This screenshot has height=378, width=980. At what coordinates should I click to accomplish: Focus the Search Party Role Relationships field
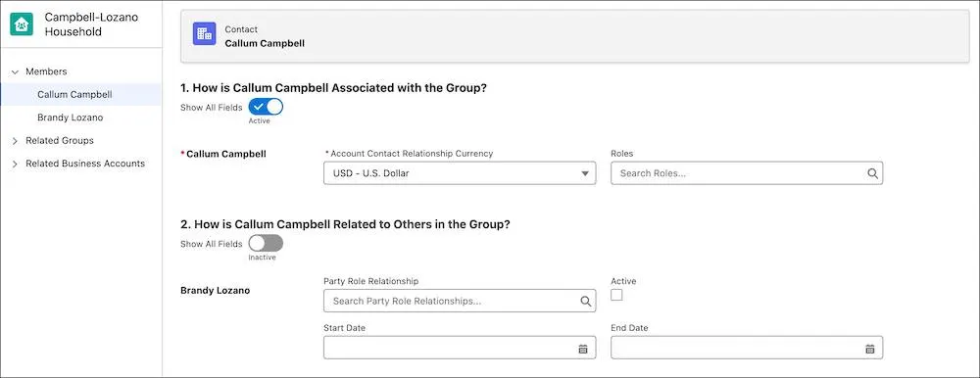pos(460,301)
